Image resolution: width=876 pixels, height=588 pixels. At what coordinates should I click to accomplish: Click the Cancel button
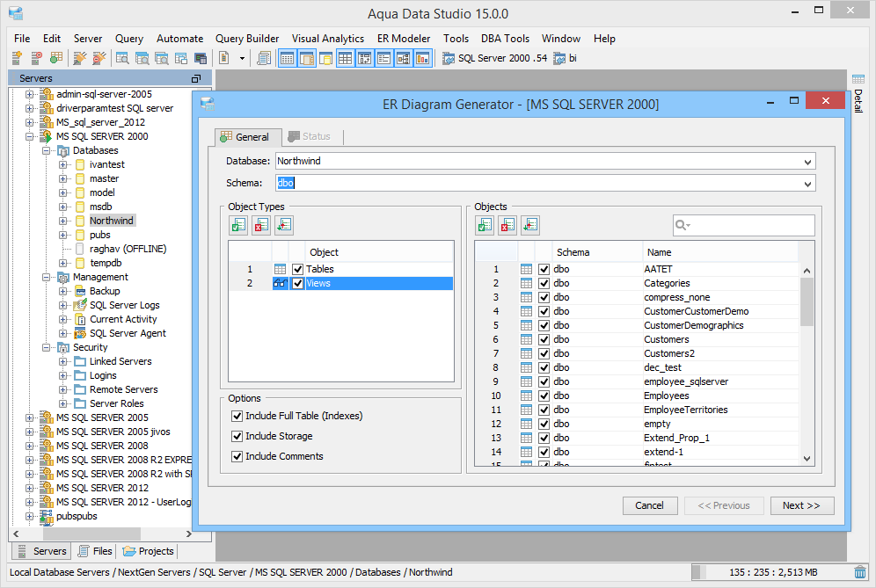(650, 505)
